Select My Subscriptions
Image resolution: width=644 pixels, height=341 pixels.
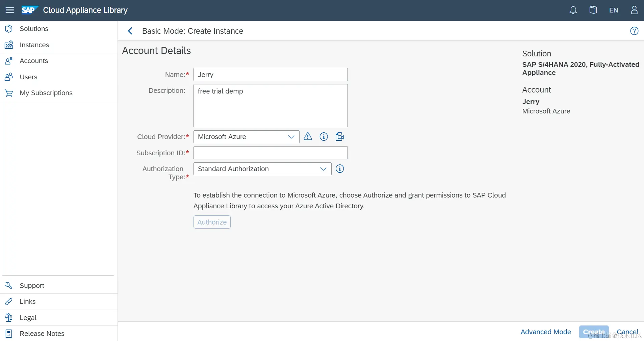(x=59, y=93)
